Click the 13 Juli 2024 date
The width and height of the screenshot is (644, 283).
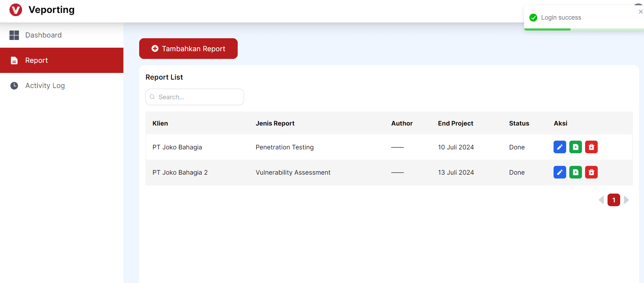click(x=456, y=173)
